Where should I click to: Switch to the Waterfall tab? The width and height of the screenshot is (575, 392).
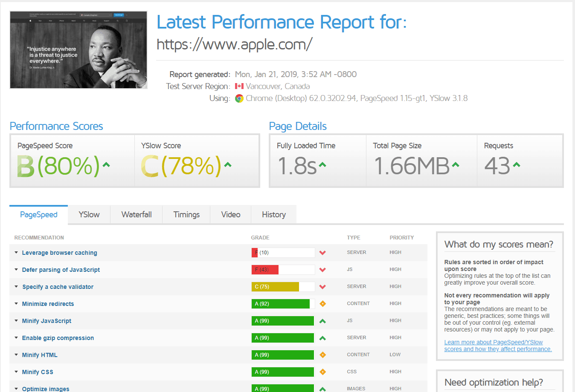[x=136, y=214]
